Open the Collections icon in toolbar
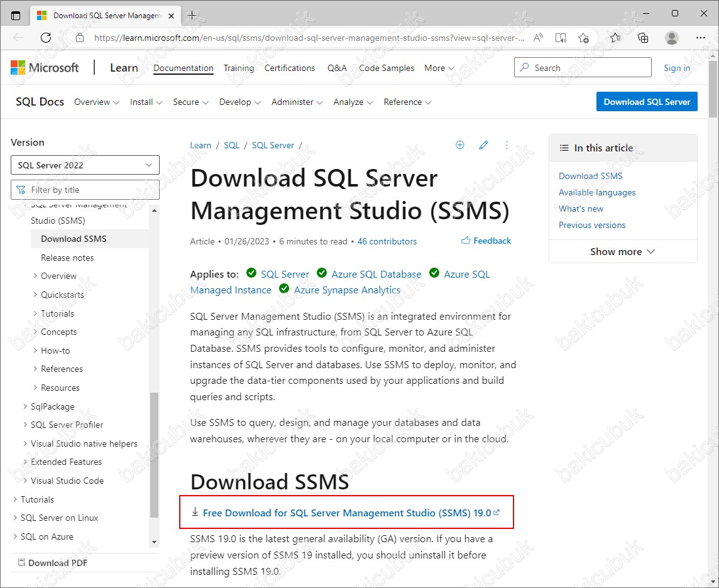 644,38
